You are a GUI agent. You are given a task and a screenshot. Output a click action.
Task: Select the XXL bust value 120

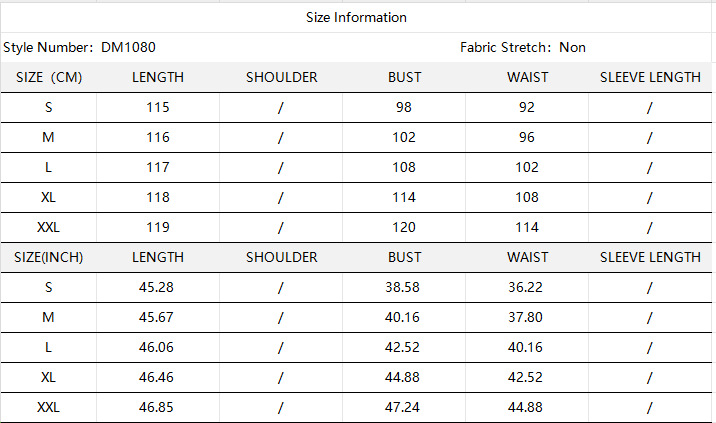pos(404,227)
